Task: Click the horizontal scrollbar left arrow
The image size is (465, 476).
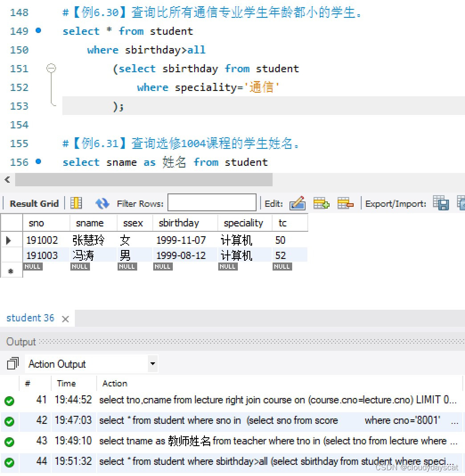Action: click(x=6, y=180)
